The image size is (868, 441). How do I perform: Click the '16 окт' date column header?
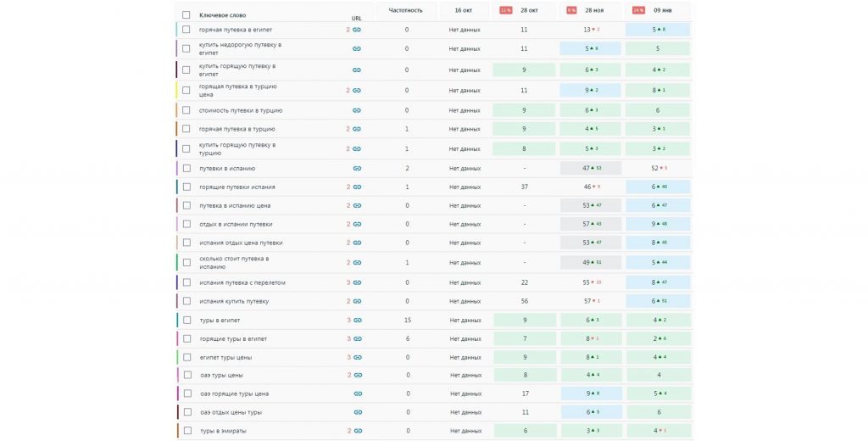coord(464,10)
